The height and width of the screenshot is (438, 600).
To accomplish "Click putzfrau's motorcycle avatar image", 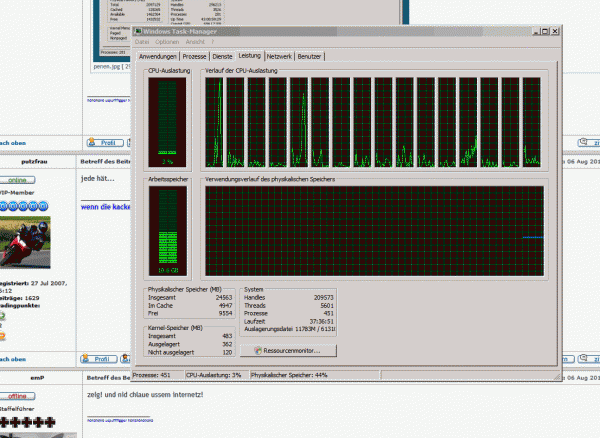I will pos(25,242).
